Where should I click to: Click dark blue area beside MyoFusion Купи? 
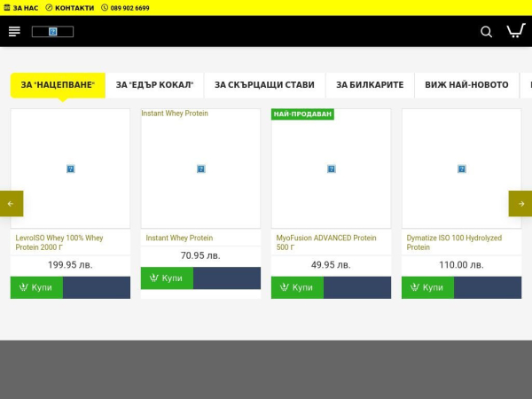[357, 287]
